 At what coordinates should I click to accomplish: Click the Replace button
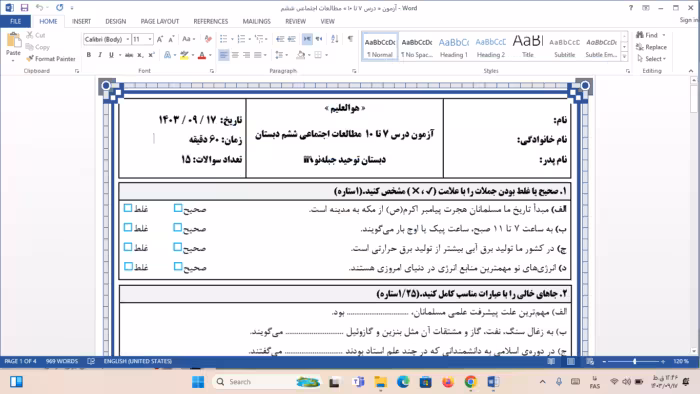[651, 47]
